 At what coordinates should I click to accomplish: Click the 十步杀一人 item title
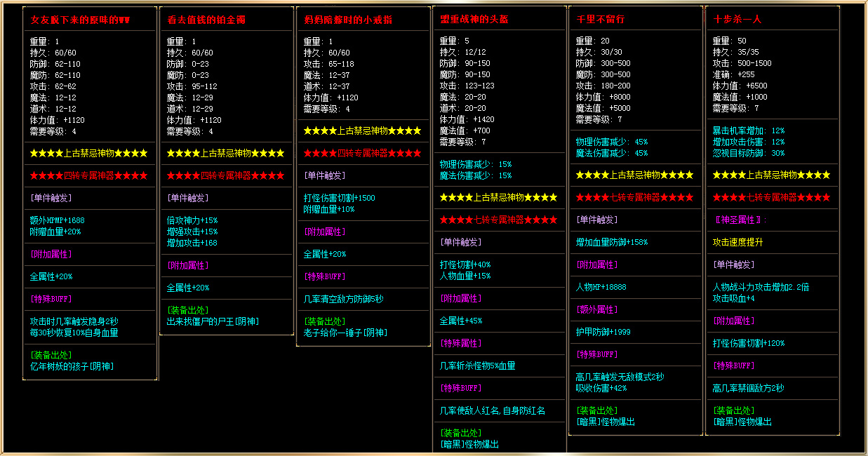click(737, 20)
